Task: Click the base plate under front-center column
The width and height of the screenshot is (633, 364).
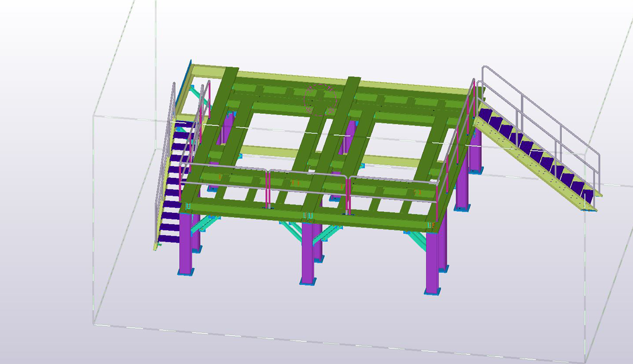Action: [x=308, y=282]
